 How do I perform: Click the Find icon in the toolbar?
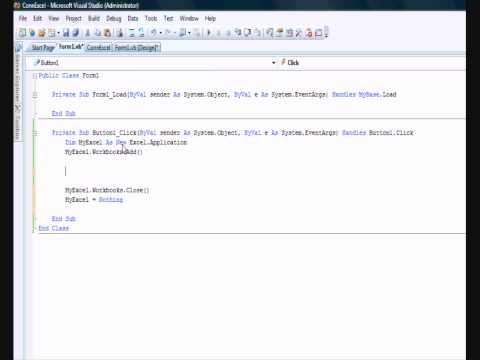[x=120, y=33]
